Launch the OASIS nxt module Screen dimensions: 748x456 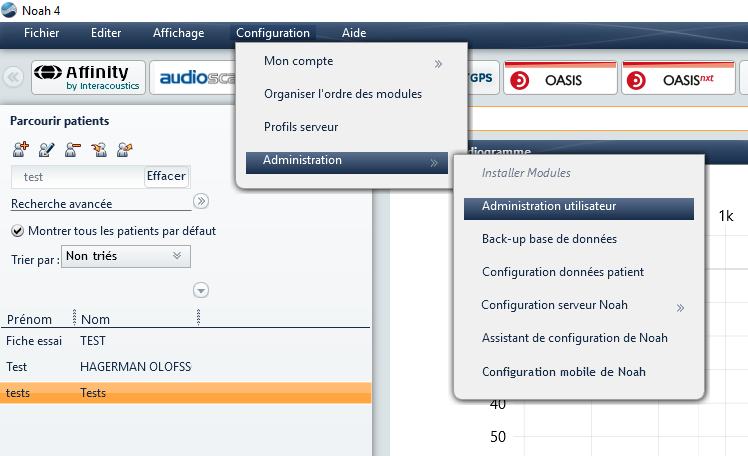pyautogui.click(x=677, y=79)
